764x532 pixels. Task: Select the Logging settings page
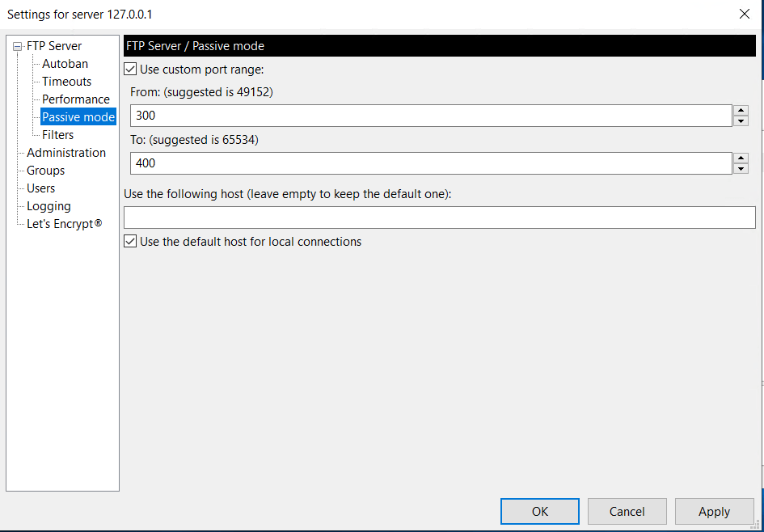[48, 206]
